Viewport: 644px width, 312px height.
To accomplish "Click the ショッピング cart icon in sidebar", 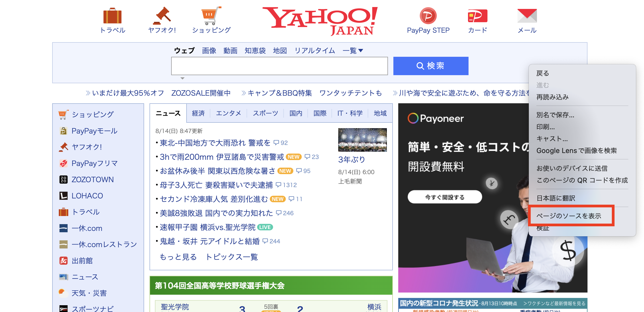I will tap(63, 115).
